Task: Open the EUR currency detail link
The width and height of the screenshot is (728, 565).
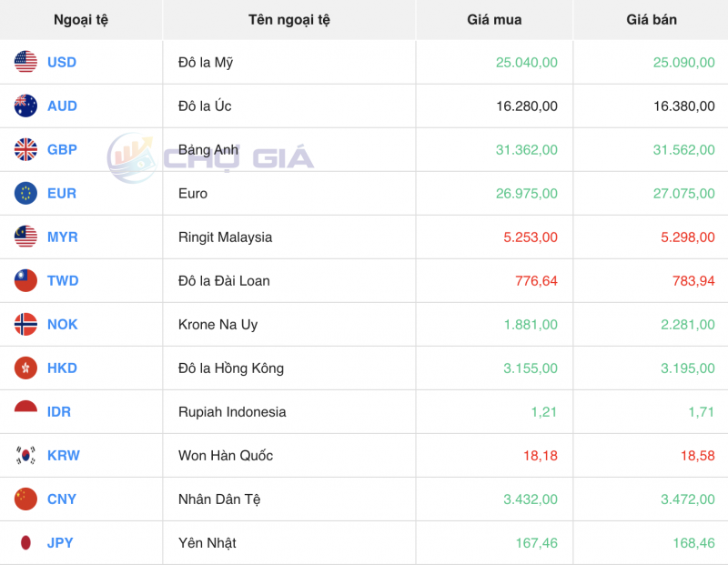Action: click(58, 193)
